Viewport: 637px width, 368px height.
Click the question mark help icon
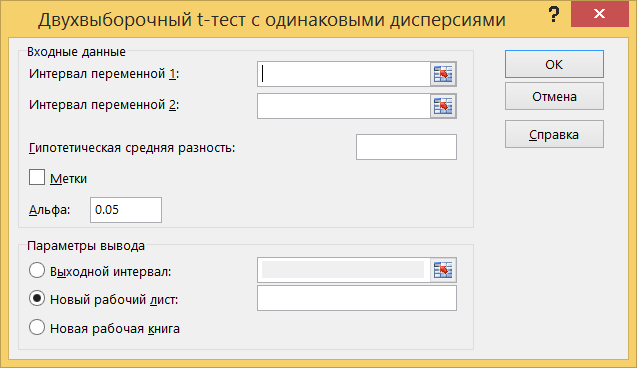(554, 15)
